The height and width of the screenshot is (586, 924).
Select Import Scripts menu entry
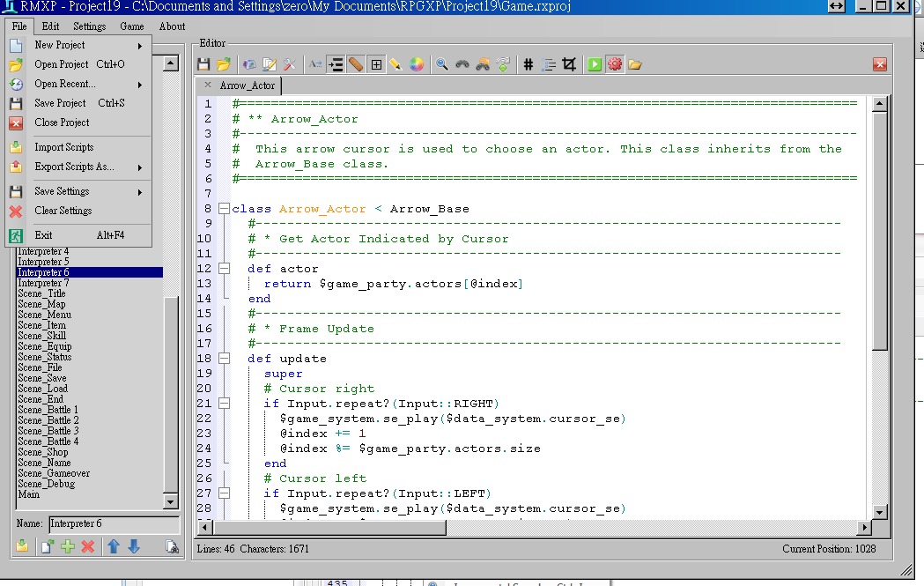[79, 147]
